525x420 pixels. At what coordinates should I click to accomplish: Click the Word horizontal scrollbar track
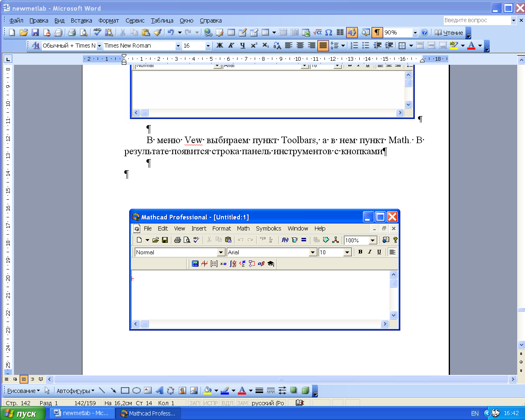(281, 379)
